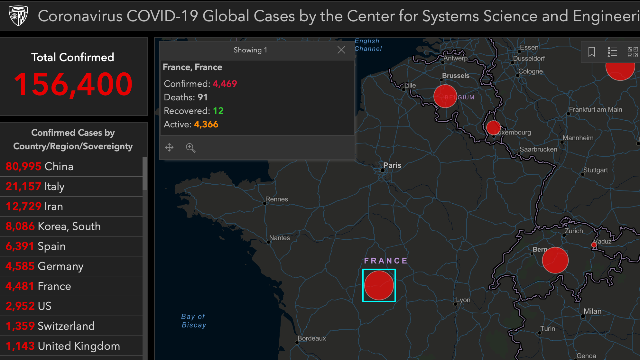This screenshot has width=640, height=360.
Task: Open the legend list icon
Action: [x=612, y=52]
